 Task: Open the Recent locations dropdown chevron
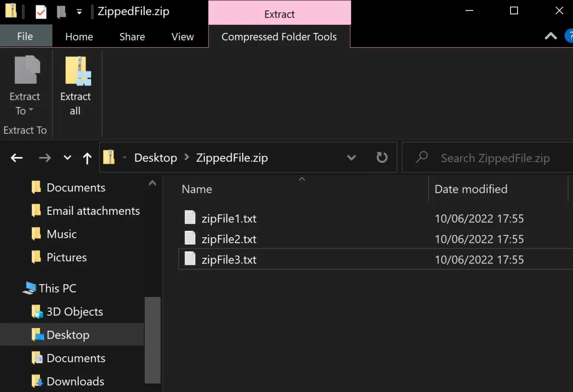point(67,158)
